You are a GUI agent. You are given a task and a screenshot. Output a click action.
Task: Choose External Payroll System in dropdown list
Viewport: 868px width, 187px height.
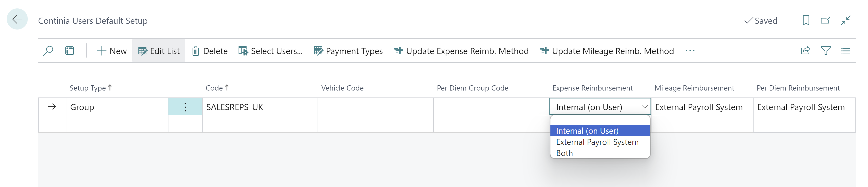pyautogui.click(x=600, y=142)
